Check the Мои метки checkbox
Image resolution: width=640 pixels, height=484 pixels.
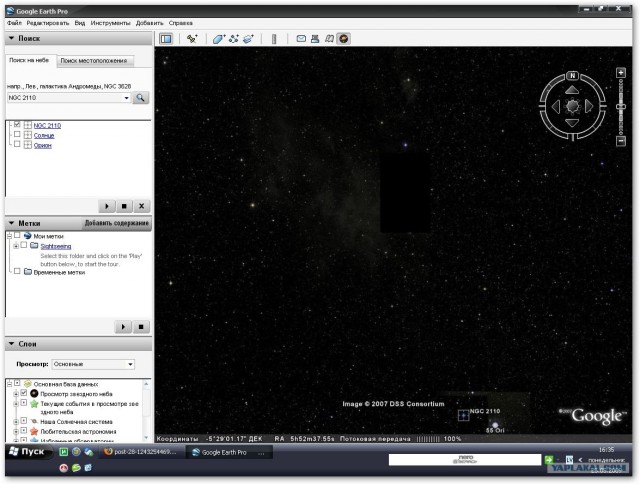tap(17, 235)
